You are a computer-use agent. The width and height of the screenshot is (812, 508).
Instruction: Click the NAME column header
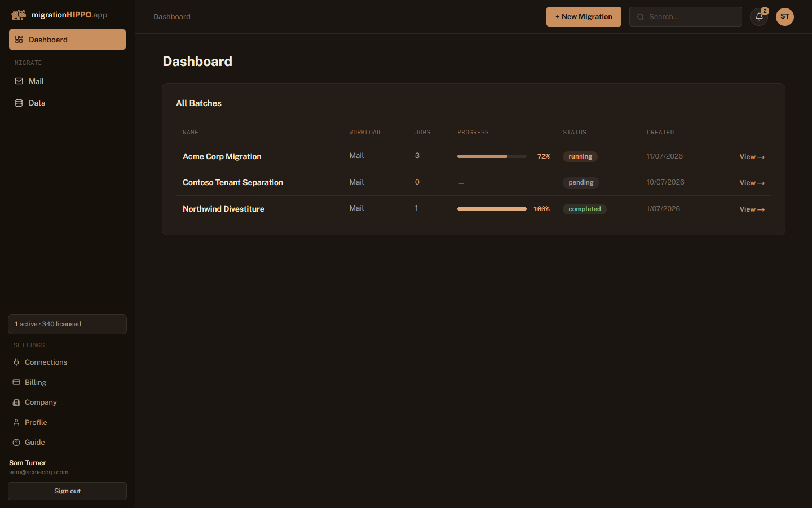point(191,133)
